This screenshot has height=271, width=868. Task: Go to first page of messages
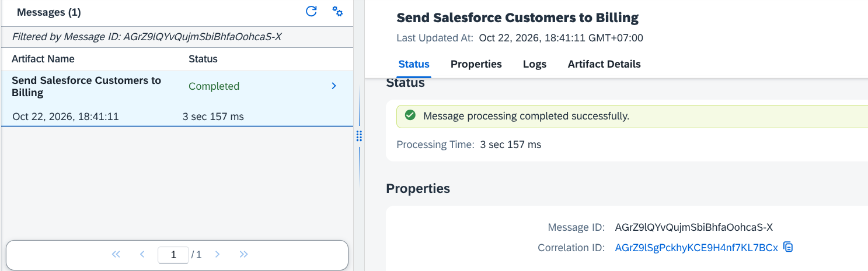point(116,254)
